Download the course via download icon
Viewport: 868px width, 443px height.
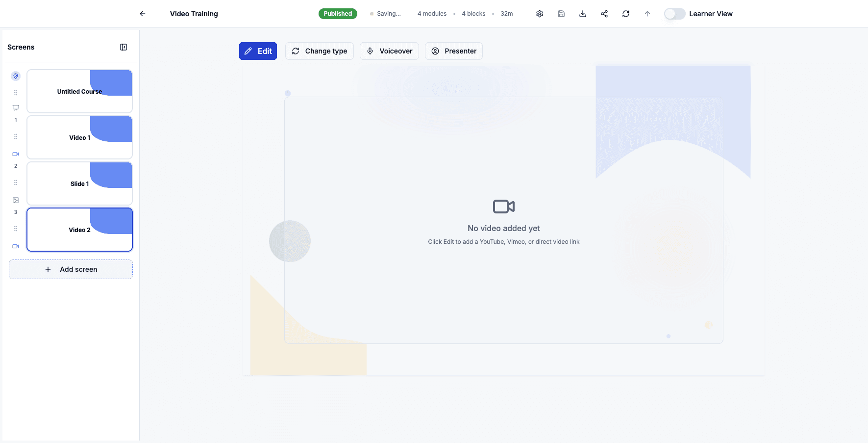(583, 14)
